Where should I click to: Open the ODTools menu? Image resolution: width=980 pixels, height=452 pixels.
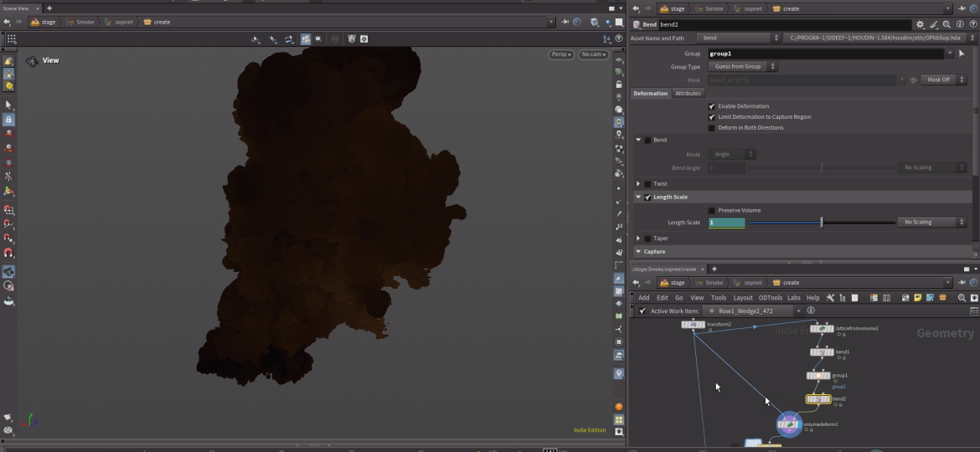coord(770,297)
